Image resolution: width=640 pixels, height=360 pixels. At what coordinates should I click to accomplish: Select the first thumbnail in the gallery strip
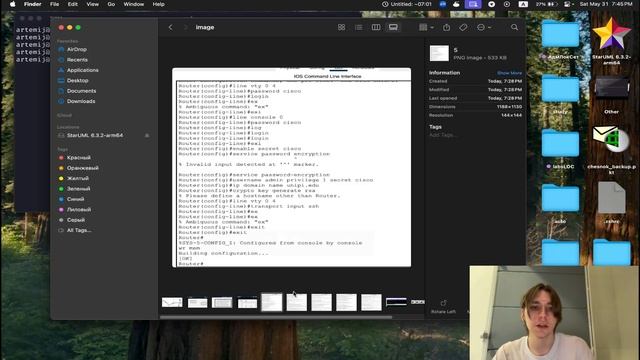point(172,302)
